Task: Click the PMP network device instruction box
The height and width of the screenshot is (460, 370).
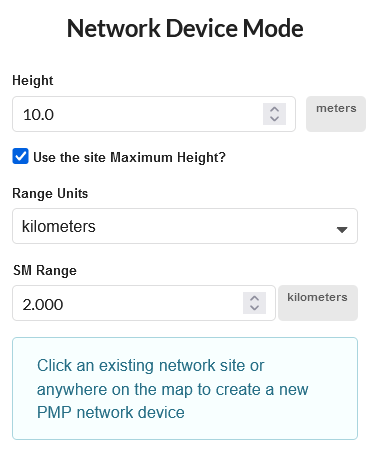Action: tap(185, 388)
